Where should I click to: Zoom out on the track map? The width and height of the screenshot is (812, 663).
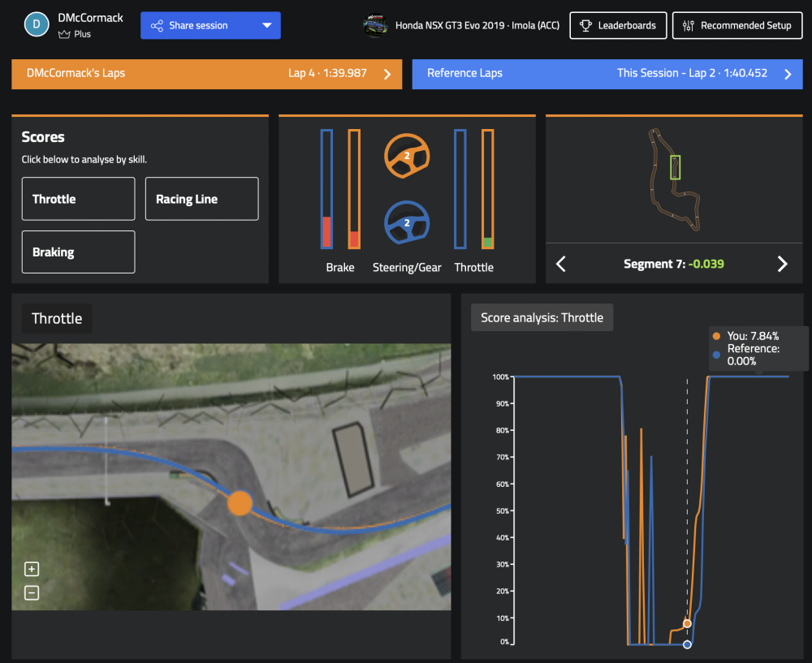[x=32, y=592]
